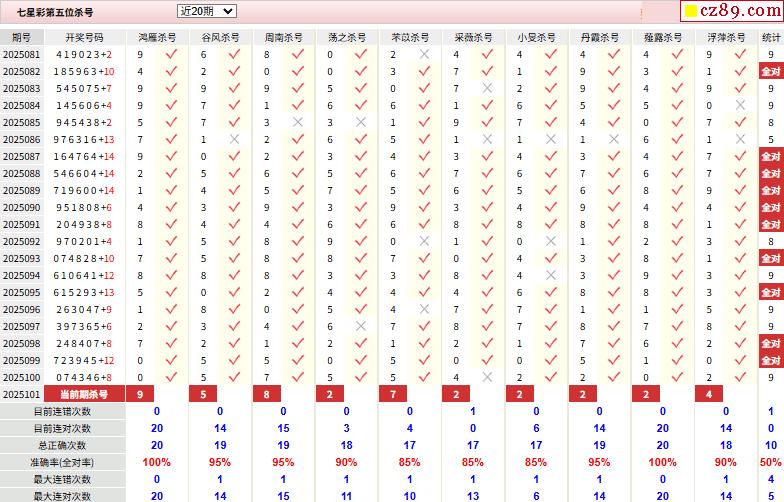Screen dimensions: 784x502
Task: Click period number 2025101
Action: pyautogui.click(x=22, y=394)
